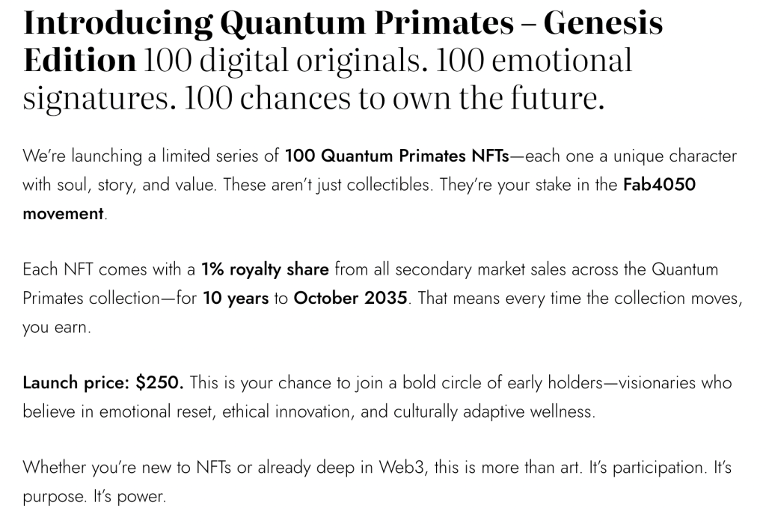The image size is (766, 532).
Task: Click the phrase "you earn."
Action: click(57, 327)
